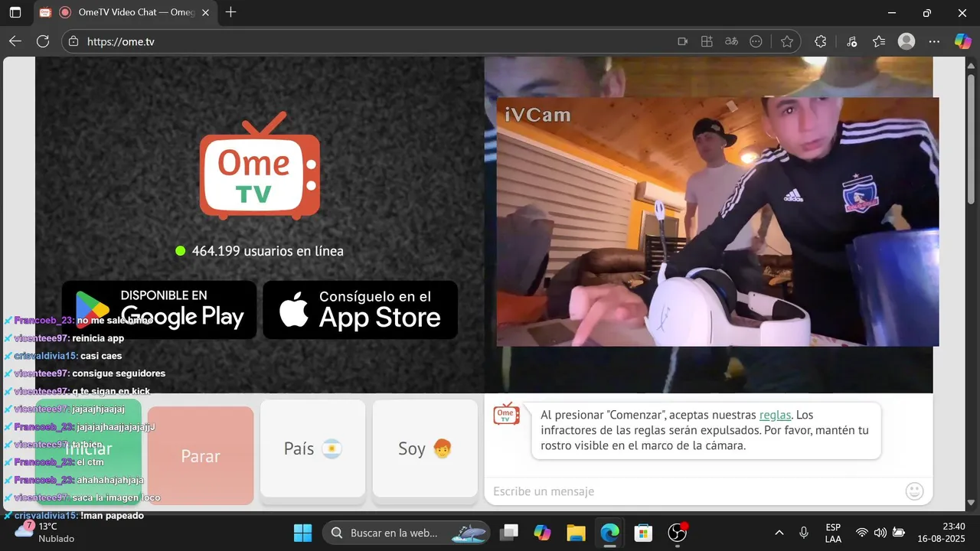Click the address bar URL ome.tv
Image resolution: width=980 pixels, height=551 pixels.
pos(121,41)
